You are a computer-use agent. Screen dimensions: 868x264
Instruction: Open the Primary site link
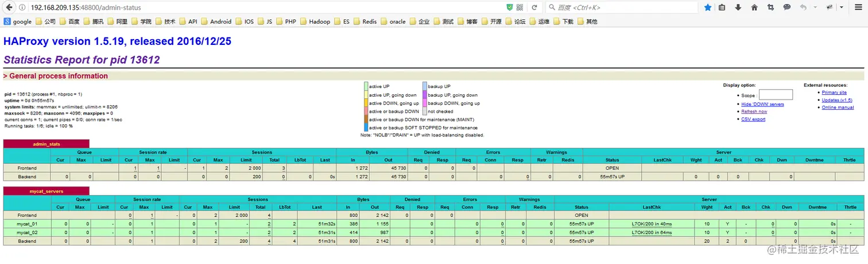834,93
